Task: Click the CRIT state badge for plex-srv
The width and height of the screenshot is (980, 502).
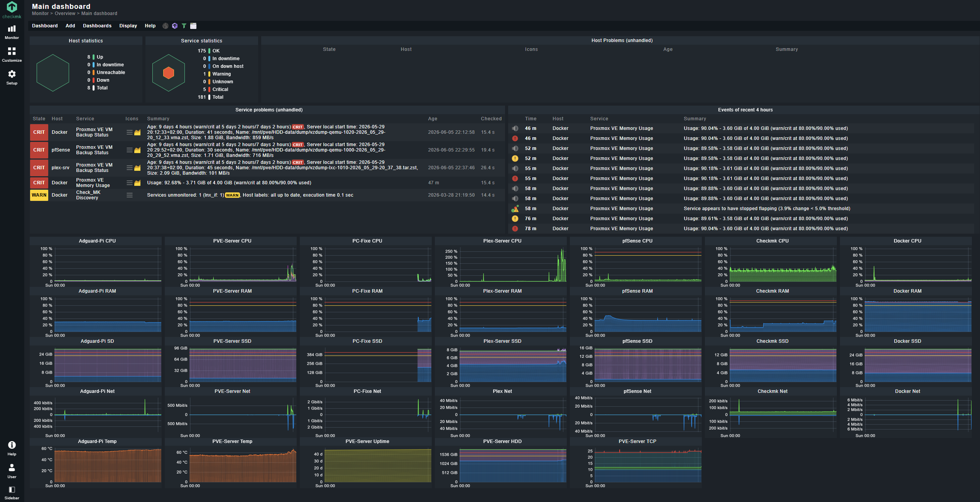Action: click(39, 168)
